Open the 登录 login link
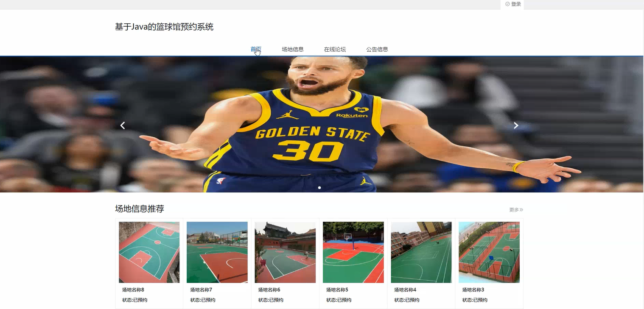Image resolution: width=644 pixels, height=309 pixels. click(x=513, y=4)
